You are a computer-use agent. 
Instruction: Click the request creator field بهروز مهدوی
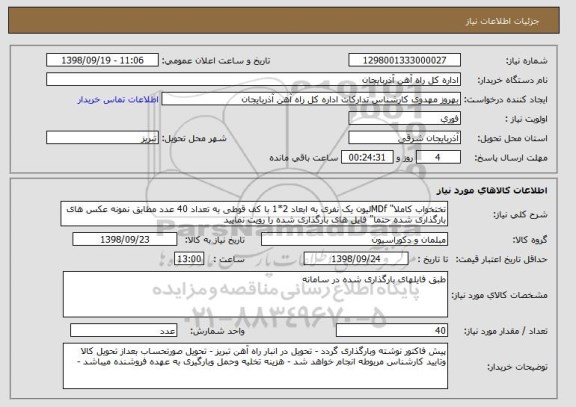point(311,99)
